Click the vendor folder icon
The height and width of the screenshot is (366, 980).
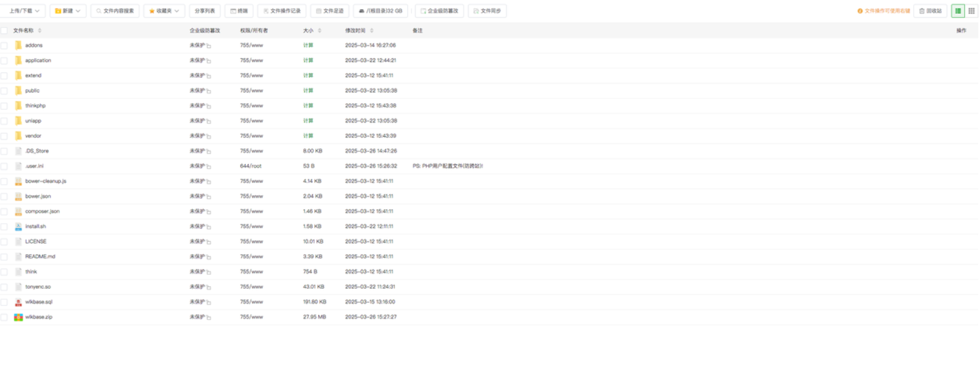pyautogui.click(x=18, y=136)
